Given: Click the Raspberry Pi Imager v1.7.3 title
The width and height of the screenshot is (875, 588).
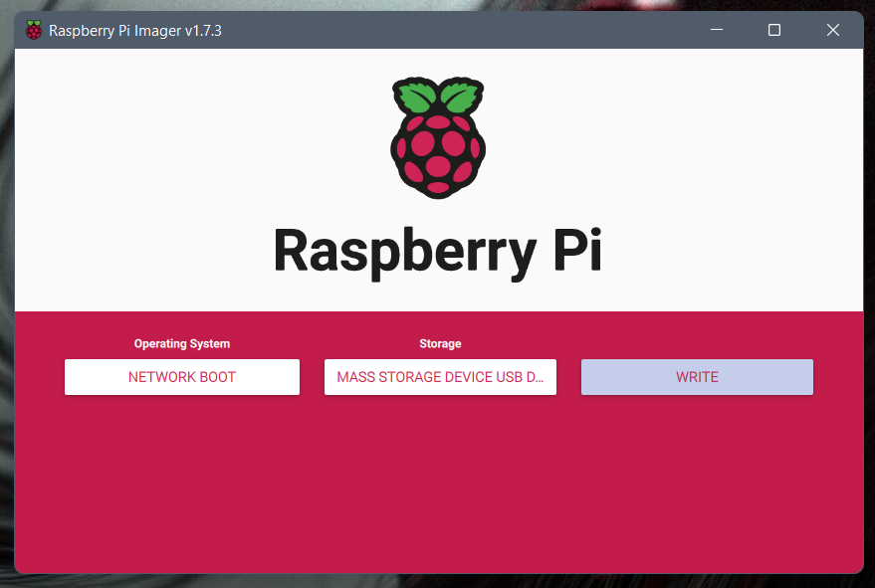Looking at the screenshot, I should point(135,31).
